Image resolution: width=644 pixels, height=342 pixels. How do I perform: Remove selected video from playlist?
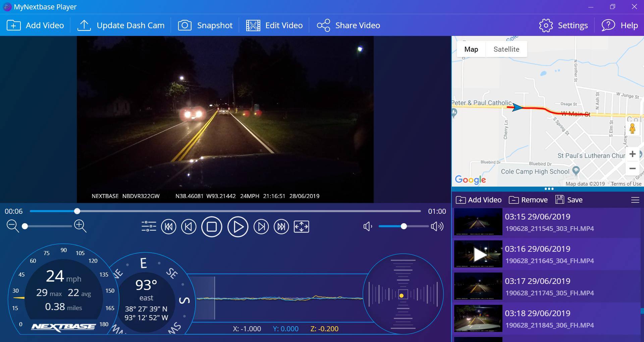click(528, 200)
